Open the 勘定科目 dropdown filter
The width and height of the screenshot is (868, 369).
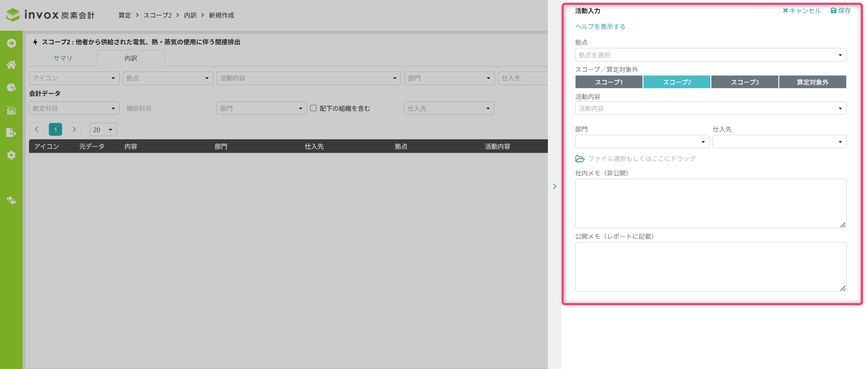[74, 109]
